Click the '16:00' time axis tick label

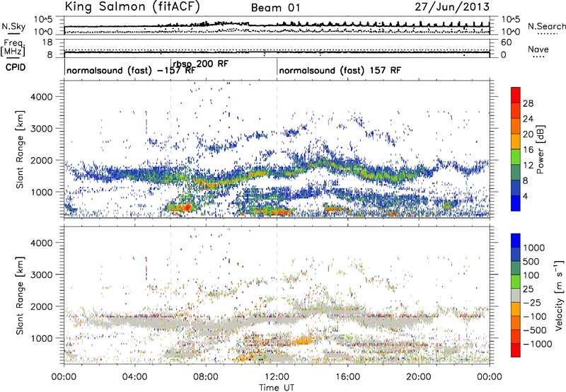(x=348, y=377)
